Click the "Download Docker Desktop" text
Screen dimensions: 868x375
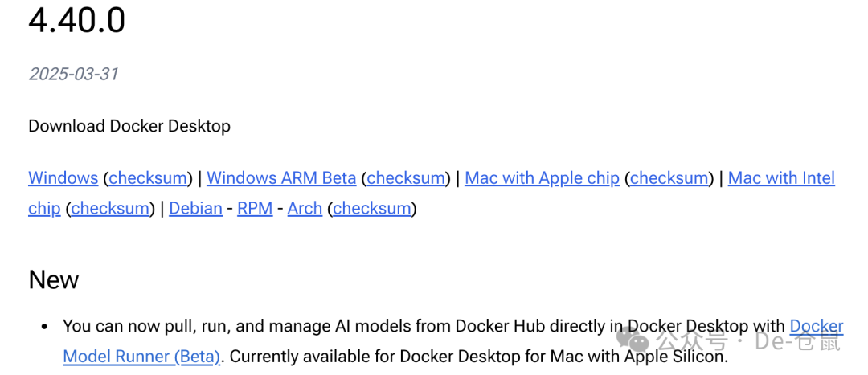click(129, 126)
